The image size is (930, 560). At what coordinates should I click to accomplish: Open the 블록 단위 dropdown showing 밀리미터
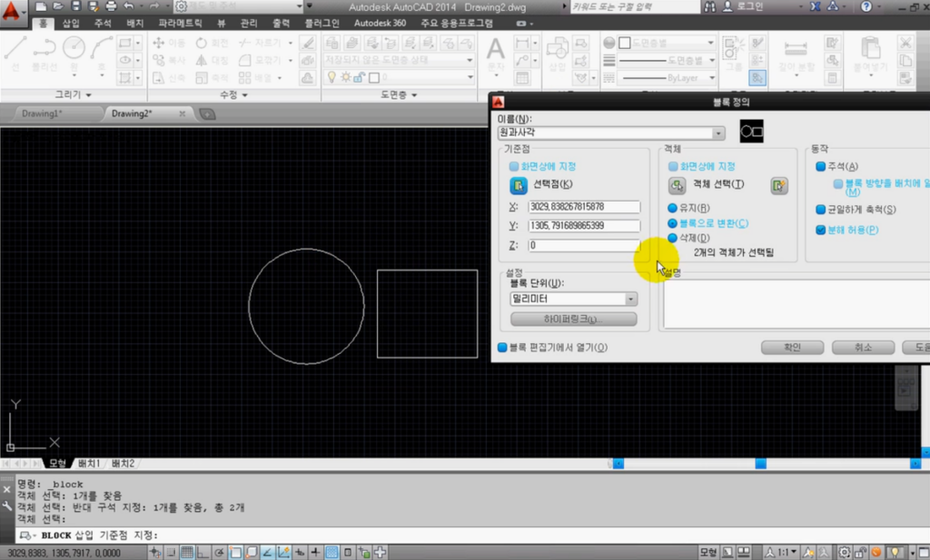click(630, 300)
